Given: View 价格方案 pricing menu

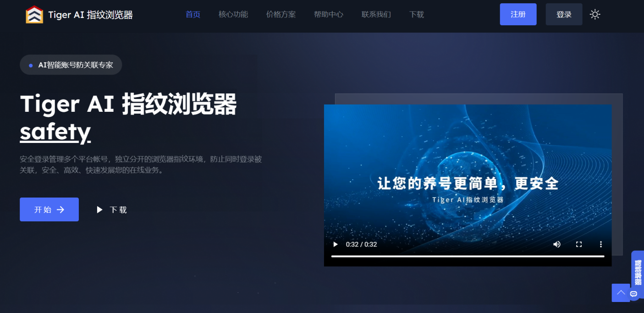Looking at the screenshot, I should [281, 14].
